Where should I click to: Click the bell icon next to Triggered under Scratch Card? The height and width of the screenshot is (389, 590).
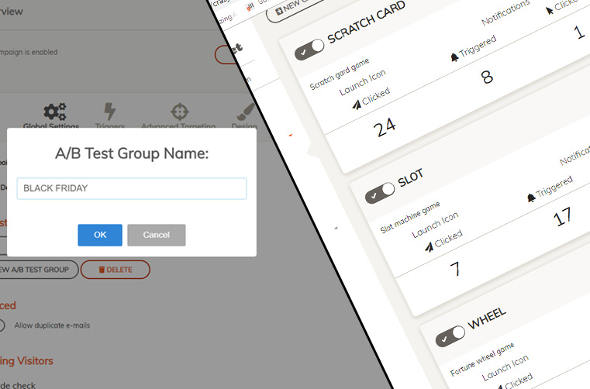455,57
